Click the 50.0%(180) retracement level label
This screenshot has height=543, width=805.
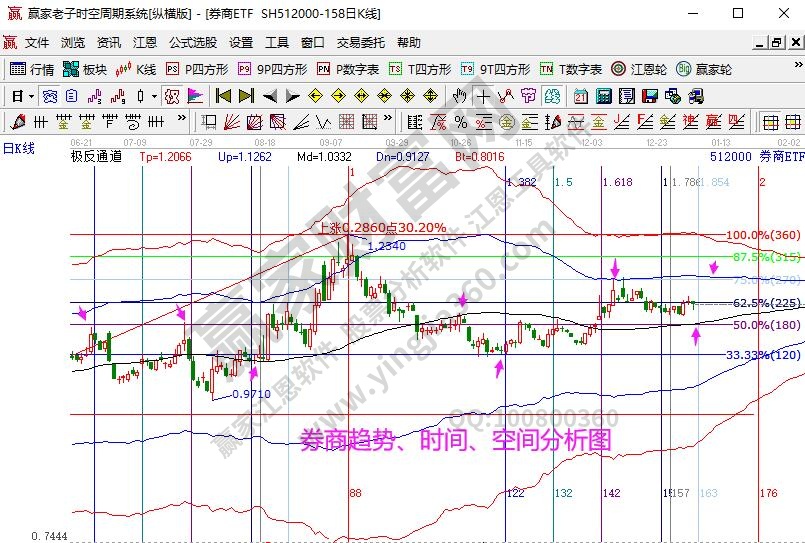[x=766, y=325]
